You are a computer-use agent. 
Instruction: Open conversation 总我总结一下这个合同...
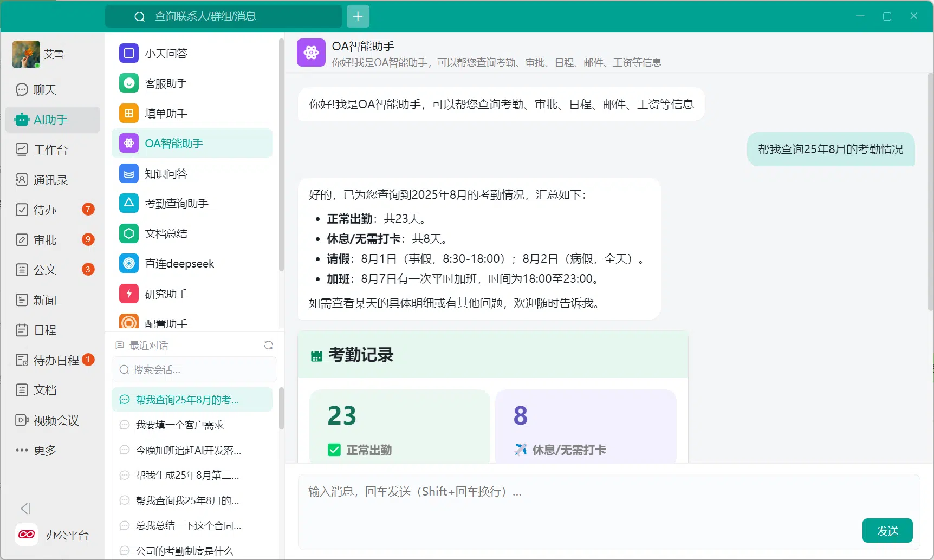192,525
